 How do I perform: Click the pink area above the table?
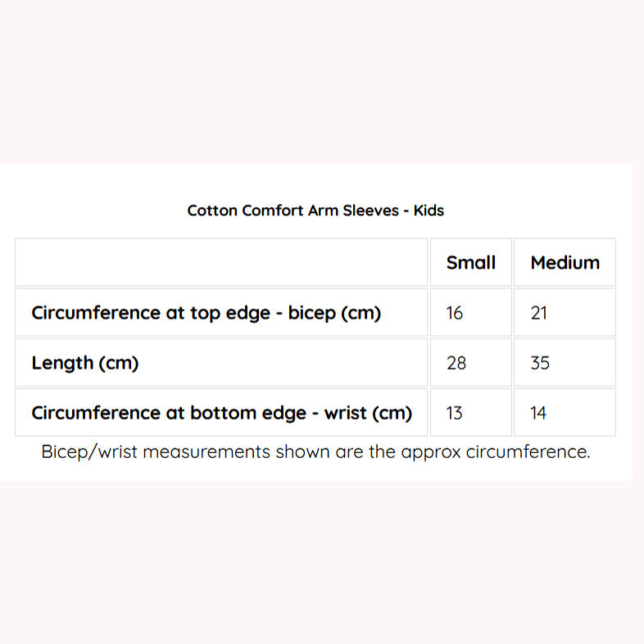[322, 82]
